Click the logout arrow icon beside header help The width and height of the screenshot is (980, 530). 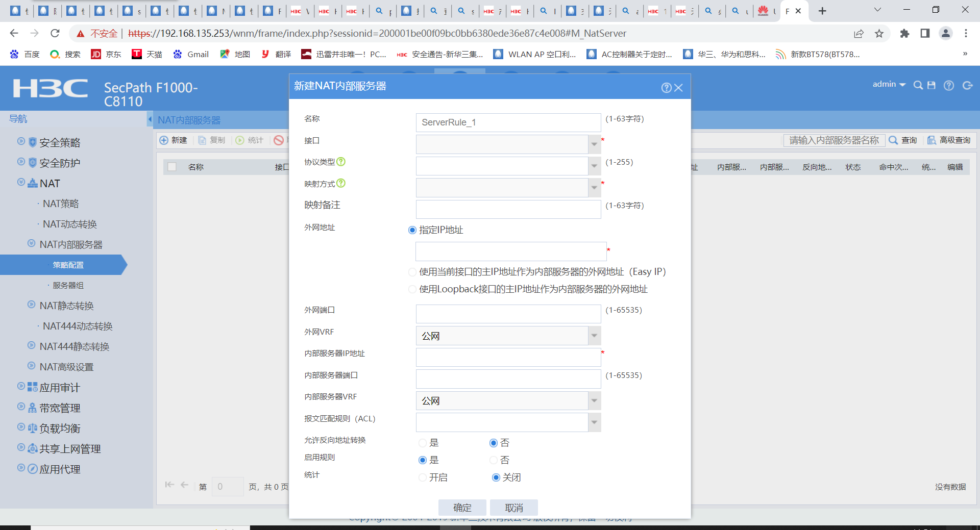[967, 85]
